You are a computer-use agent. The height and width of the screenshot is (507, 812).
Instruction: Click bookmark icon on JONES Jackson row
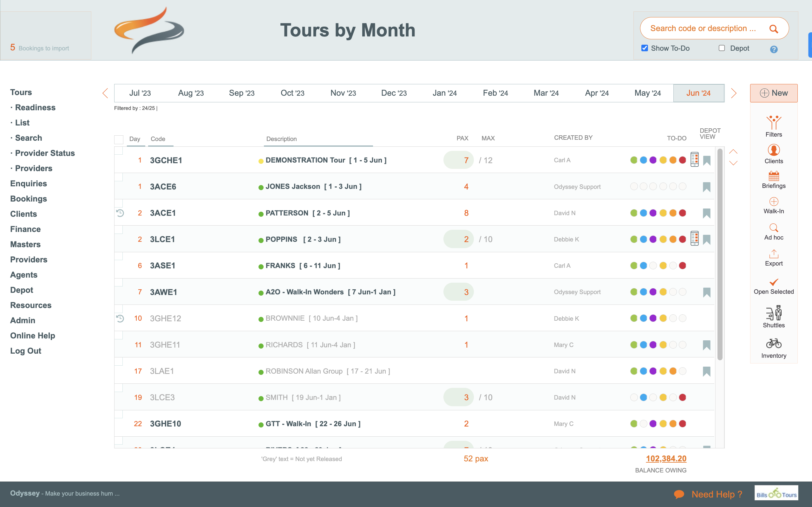(706, 187)
